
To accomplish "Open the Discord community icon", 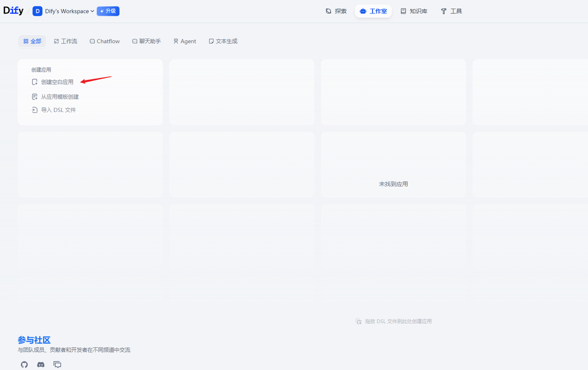I will coord(41,364).
